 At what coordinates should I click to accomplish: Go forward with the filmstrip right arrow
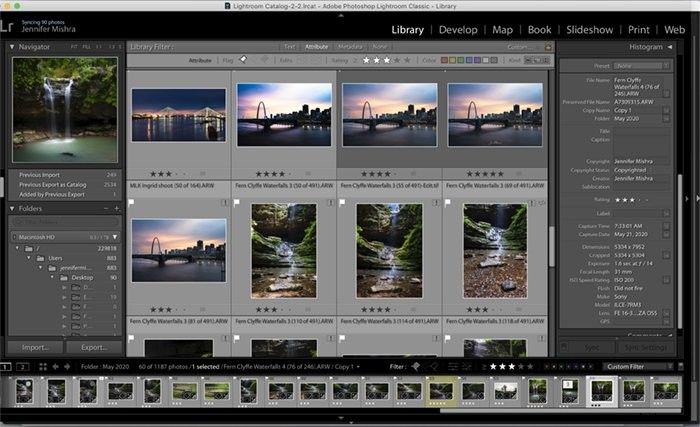(x=67, y=367)
